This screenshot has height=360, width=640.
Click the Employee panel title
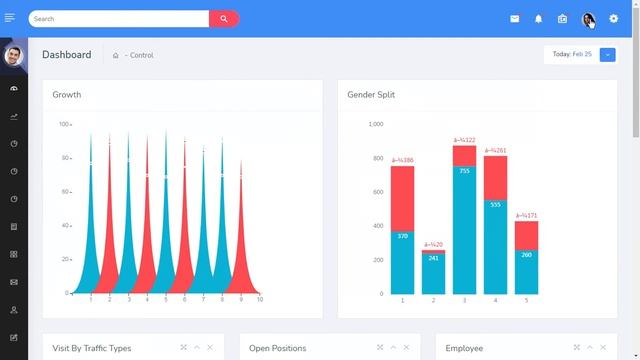[x=464, y=348]
